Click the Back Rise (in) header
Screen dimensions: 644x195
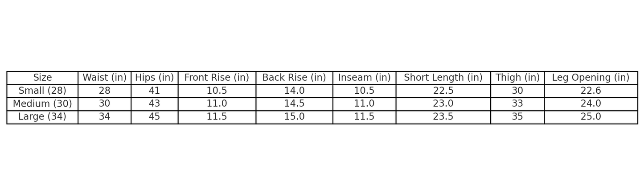pos(294,78)
